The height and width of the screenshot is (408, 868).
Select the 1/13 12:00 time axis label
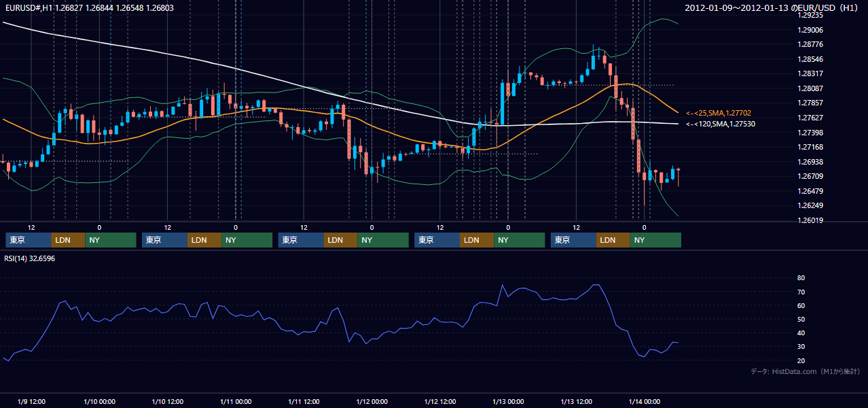point(576,401)
